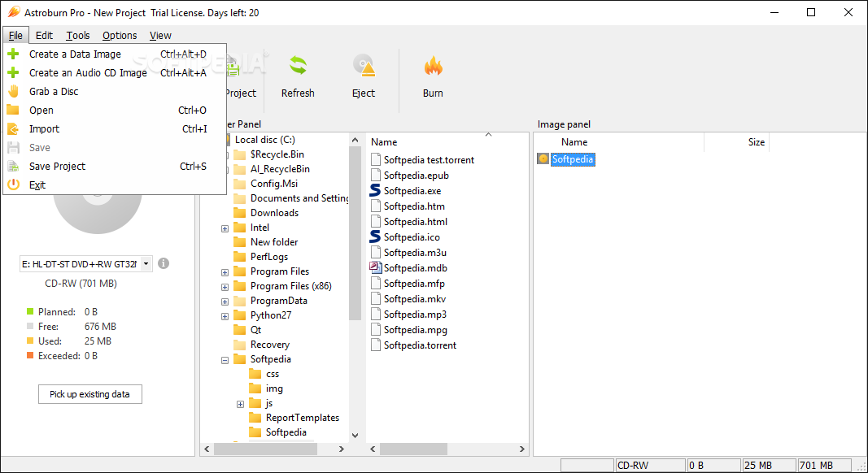Click Pick up existing data button
The width and height of the screenshot is (868, 473).
[x=90, y=394]
